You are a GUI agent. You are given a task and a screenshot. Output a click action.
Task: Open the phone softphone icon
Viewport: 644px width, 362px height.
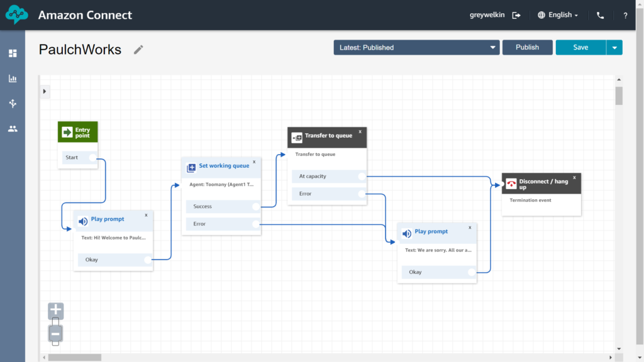pos(601,15)
